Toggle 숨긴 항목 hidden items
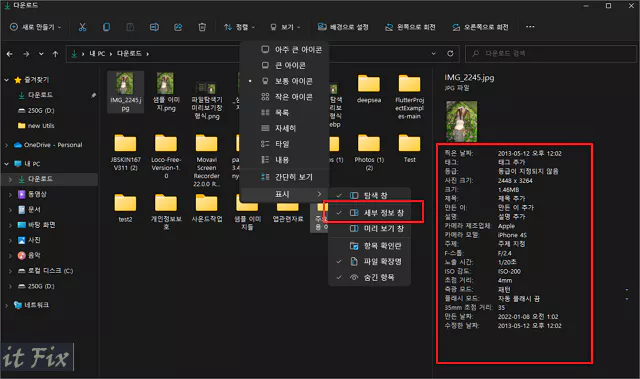The height and width of the screenshot is (379, 640). click(x=369, y=277)
